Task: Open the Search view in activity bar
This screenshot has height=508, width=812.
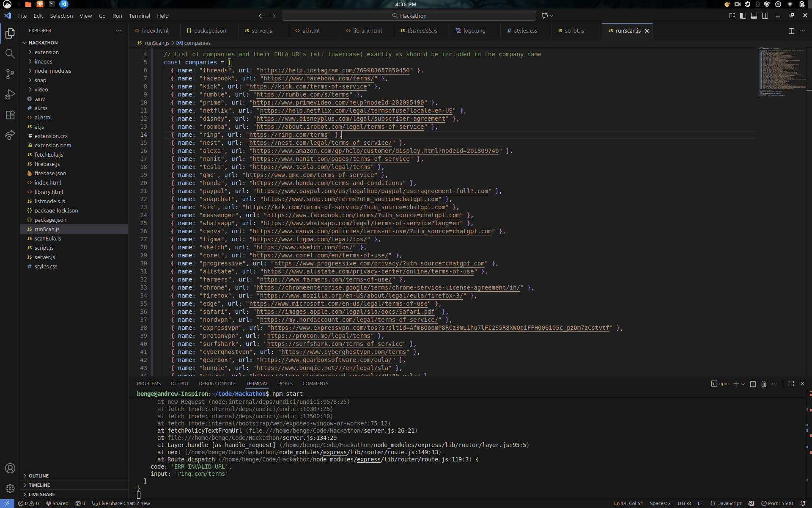Action: [10, 54]
